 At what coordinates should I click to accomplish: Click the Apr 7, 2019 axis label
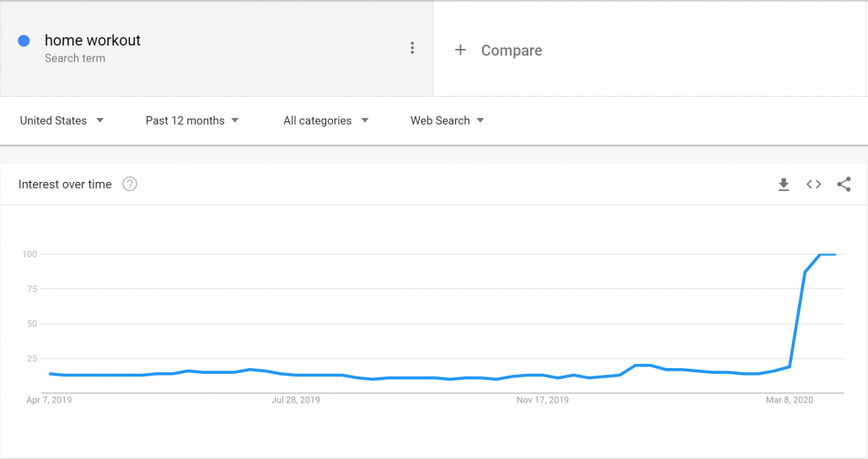click(49, 400)
